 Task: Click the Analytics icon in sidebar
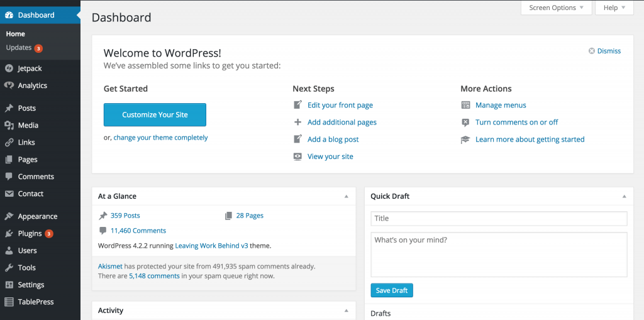9,86
